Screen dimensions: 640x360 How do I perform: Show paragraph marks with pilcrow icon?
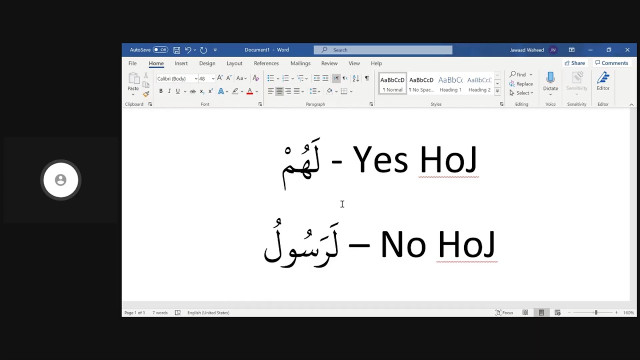pos(367,78)
